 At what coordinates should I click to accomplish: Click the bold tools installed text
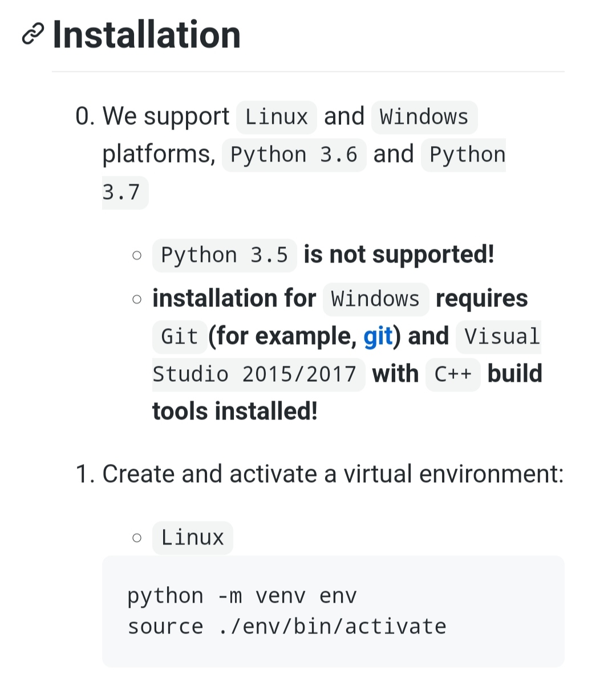click(235, 411)
